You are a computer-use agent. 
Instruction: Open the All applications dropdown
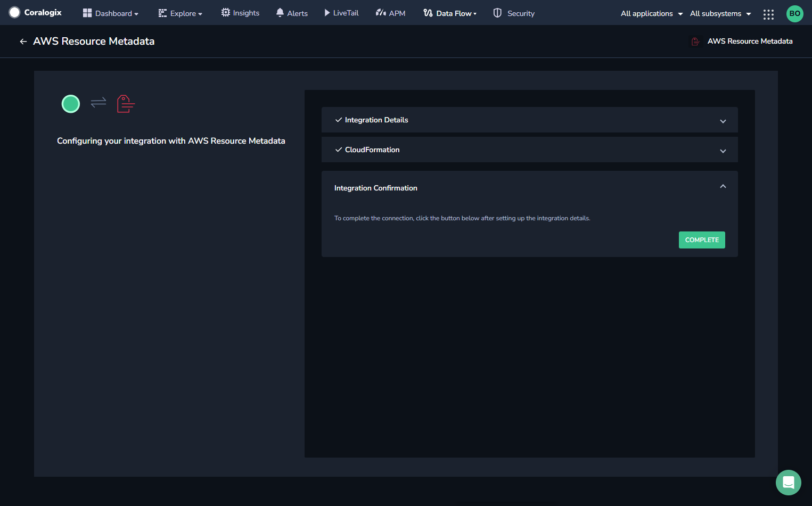coord(652,13)
